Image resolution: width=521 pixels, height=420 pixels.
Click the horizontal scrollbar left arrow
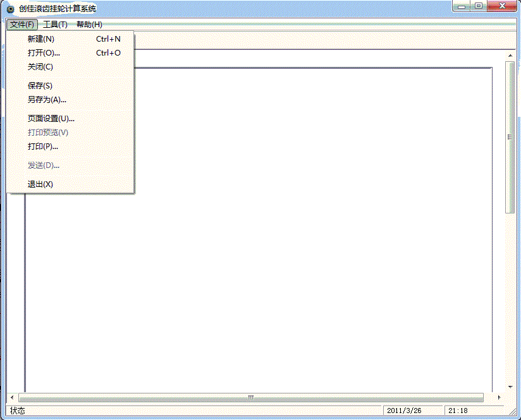tap(11, 398)
